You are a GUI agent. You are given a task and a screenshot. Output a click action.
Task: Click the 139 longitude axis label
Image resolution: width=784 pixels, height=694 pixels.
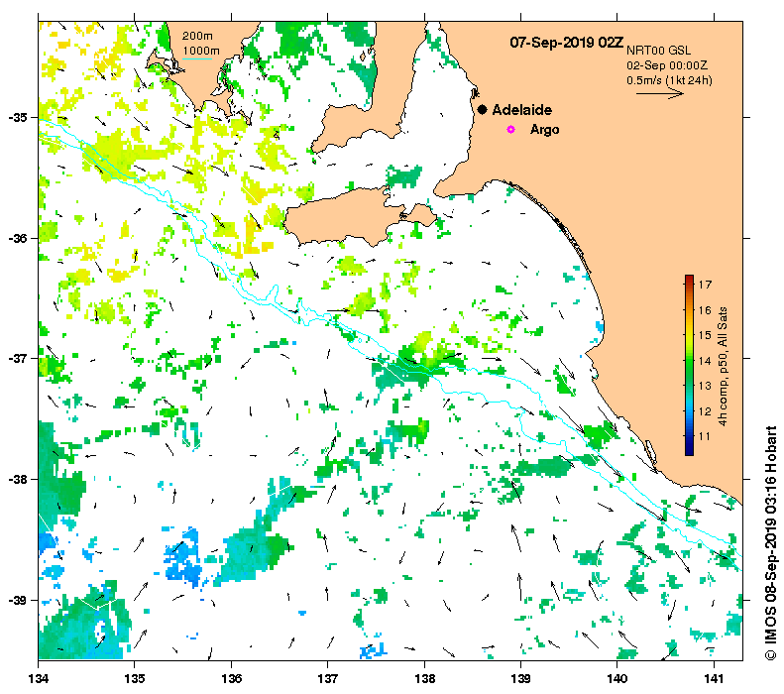[x=521, y=678]
